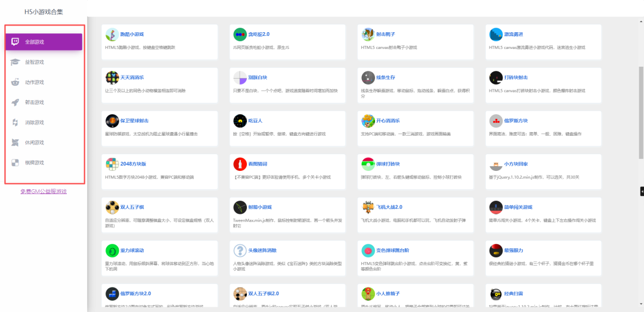Open the 俄罗斯方块 game title link
This screenshot has height=312, width=644.
coord(516,120)
